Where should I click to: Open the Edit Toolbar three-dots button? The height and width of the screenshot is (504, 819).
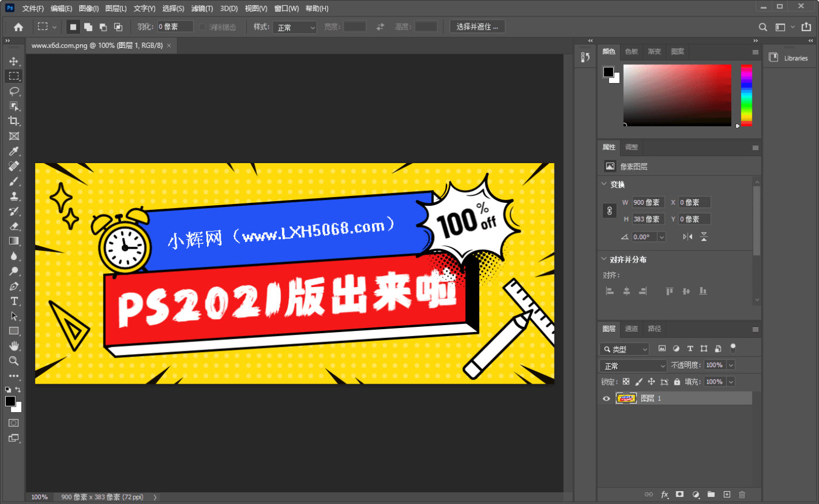pyautogui.click(x=13, y=376)
